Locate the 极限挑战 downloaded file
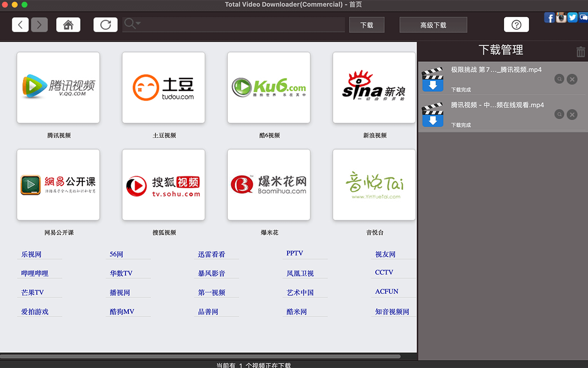 point(559,79)
